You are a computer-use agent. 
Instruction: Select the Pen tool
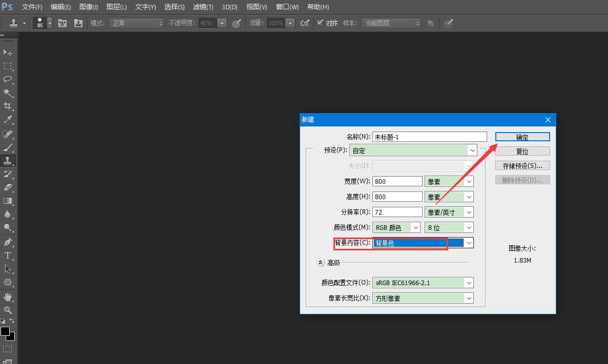[7, 242]
